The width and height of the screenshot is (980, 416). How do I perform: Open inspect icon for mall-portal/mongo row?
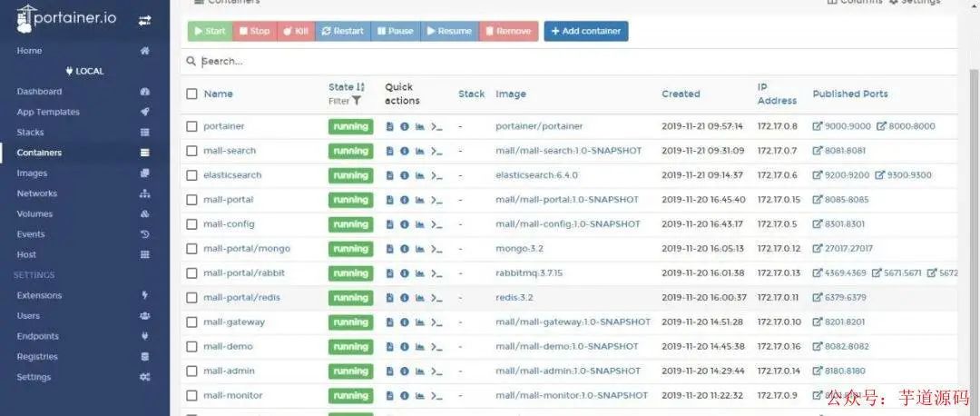pos(405,248)
